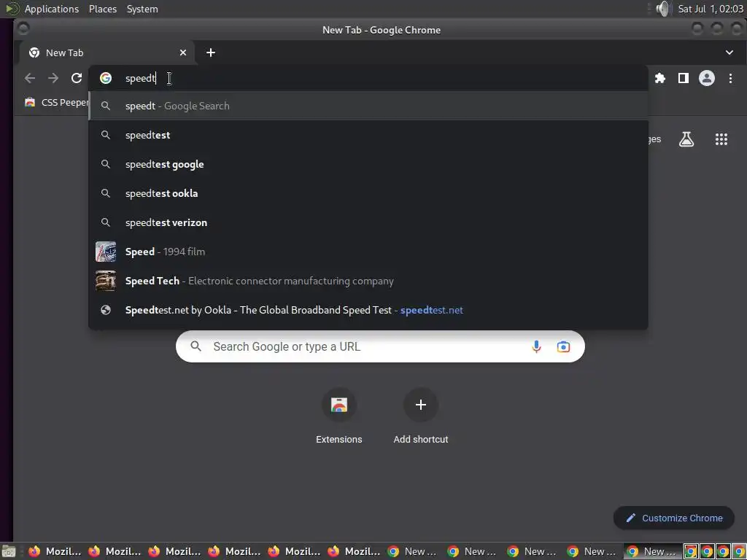Open Customize Chrome
Screen dimensions: 747x560
(x=673, y=518)
